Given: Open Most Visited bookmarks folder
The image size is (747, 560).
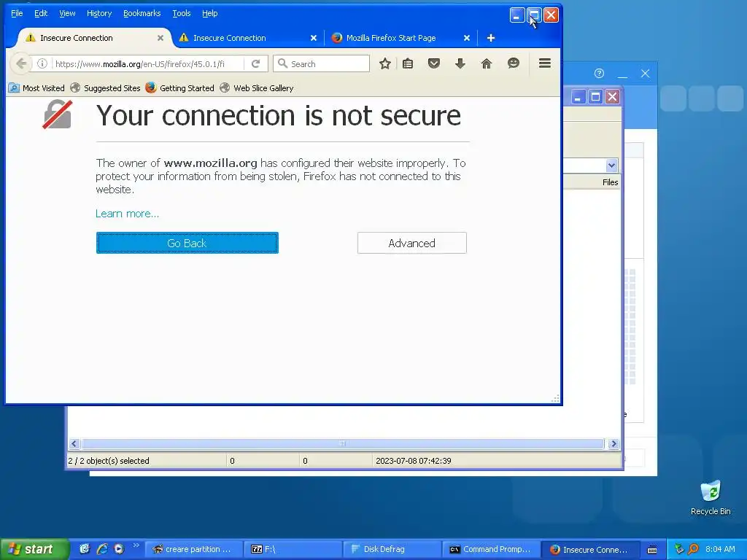Looking at the screenshot, I should pos(37,88).
